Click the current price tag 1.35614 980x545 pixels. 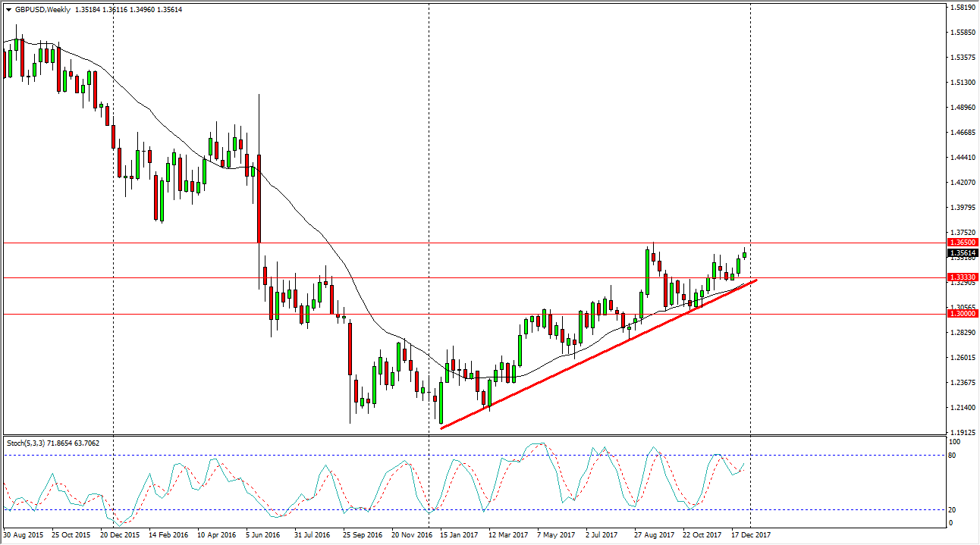coord(962,253)
